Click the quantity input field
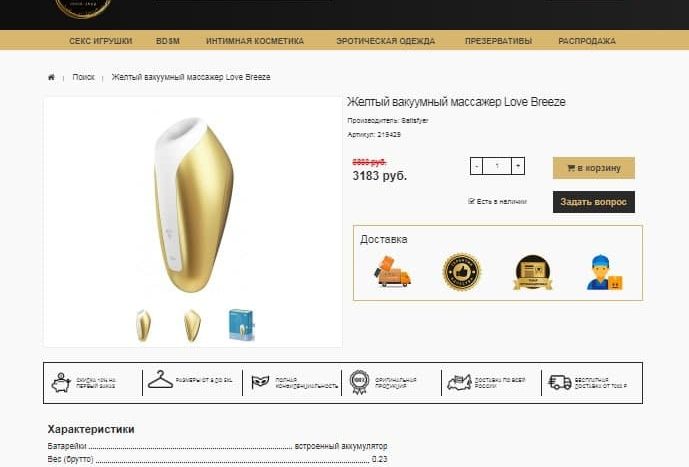 point(497,166)
